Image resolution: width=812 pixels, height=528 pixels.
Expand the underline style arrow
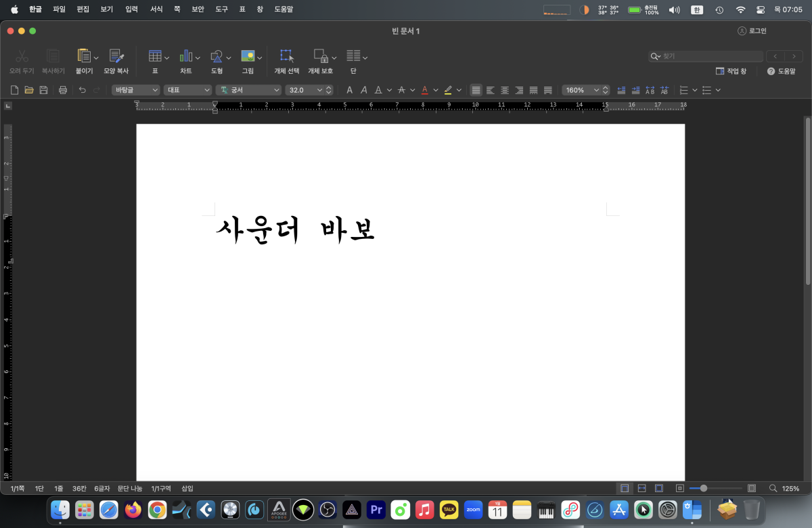coord(390,90)
